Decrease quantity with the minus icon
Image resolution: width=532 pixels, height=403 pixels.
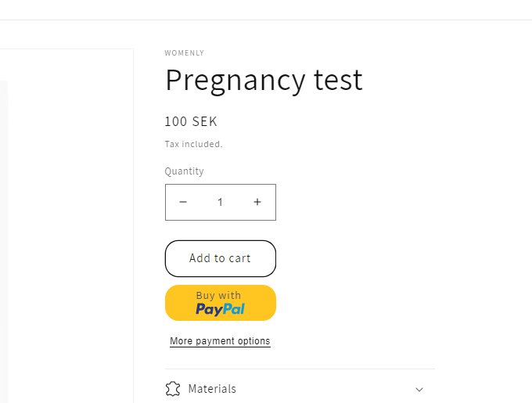[x=183, y=202]
